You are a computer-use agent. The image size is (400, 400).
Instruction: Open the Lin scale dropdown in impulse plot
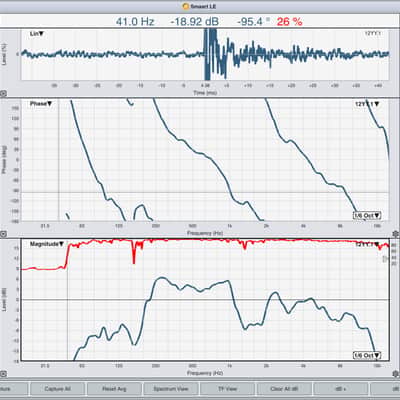37,34
